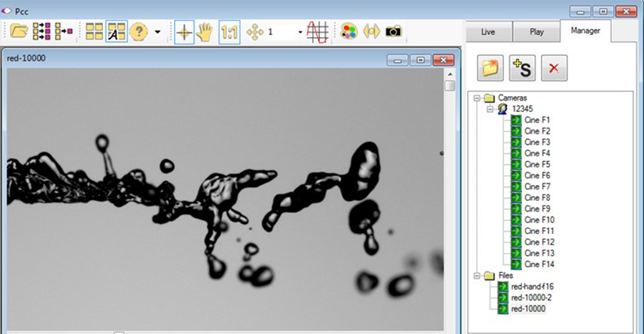Image resolution: width=644 pixels, height=334 pixels.
Task: Click the Pcc eye application icon in title bar
Action: (x=6, y=11)
